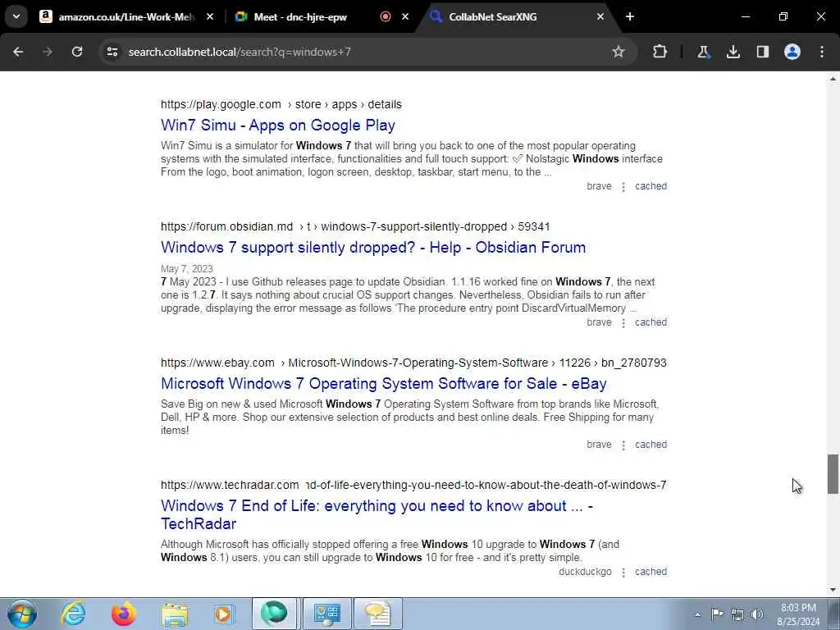Viewport: 840px width, 630px height.
Task: Open result menu dots for Win7 Simu
Action: pos(623,187)
